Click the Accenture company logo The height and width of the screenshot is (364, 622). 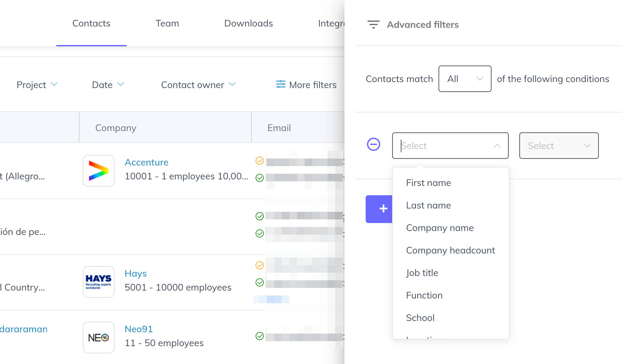pos(99,171)
